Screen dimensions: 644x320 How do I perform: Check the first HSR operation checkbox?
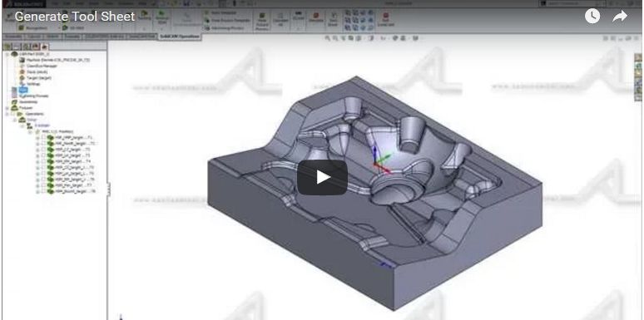(x=43, y=137)
